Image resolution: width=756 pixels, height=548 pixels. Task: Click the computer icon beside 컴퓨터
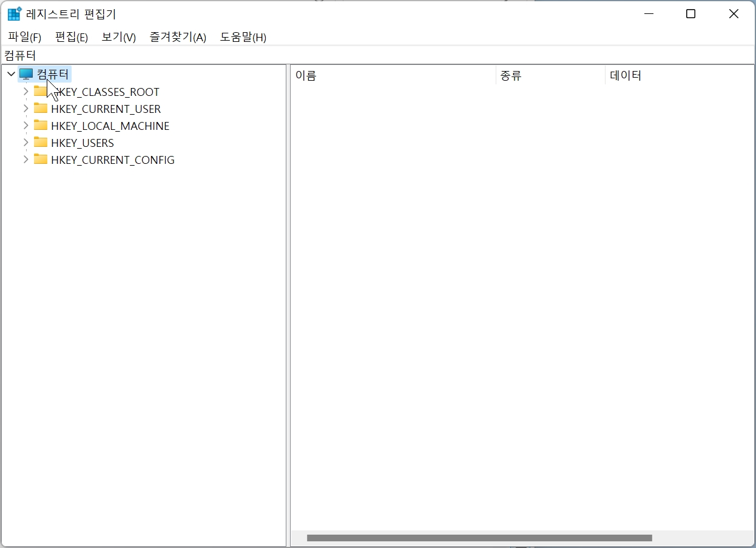coord(26,73)
